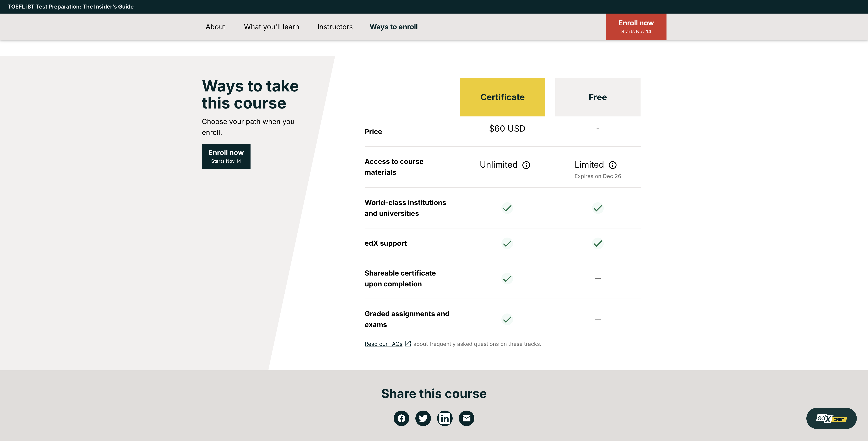Share course via email icon
Screen dimensions: 868x441
(x=466, y=419)
